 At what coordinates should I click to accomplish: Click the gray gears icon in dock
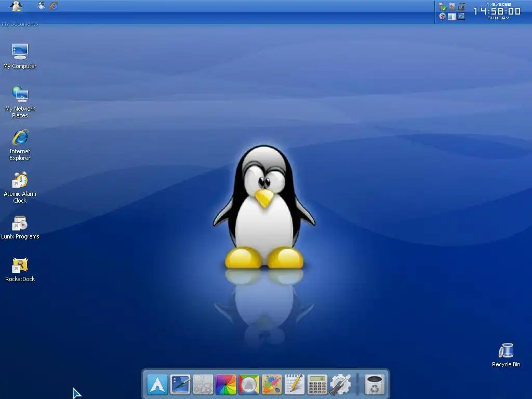[203, 384]
